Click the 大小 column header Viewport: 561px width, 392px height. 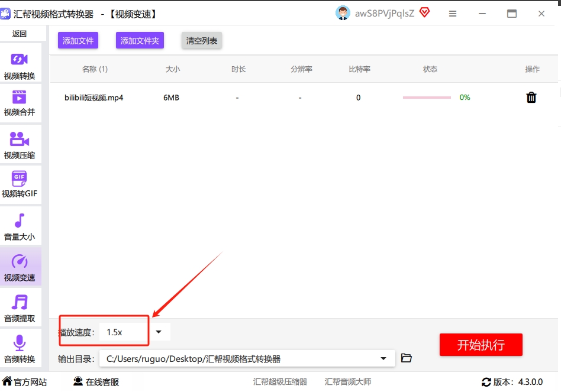click(173, 69)
